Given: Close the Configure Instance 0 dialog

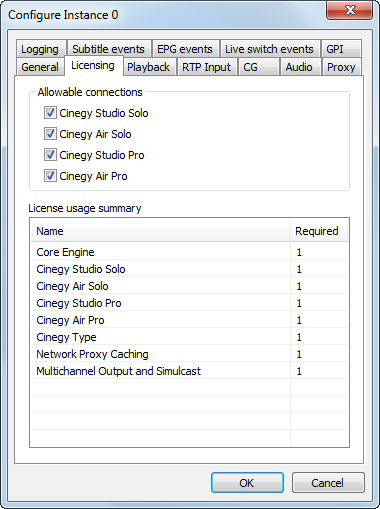Looking at the screenshot, I should pyautogui.click(x=350, y=10).
